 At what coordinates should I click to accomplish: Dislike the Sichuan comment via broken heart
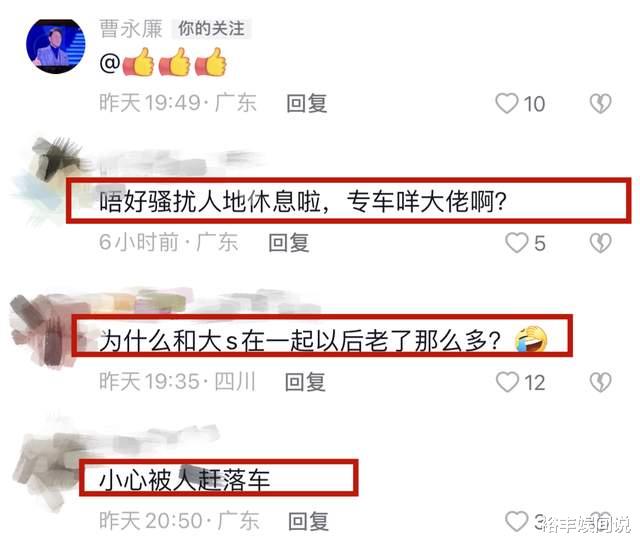tap(600, 382)
